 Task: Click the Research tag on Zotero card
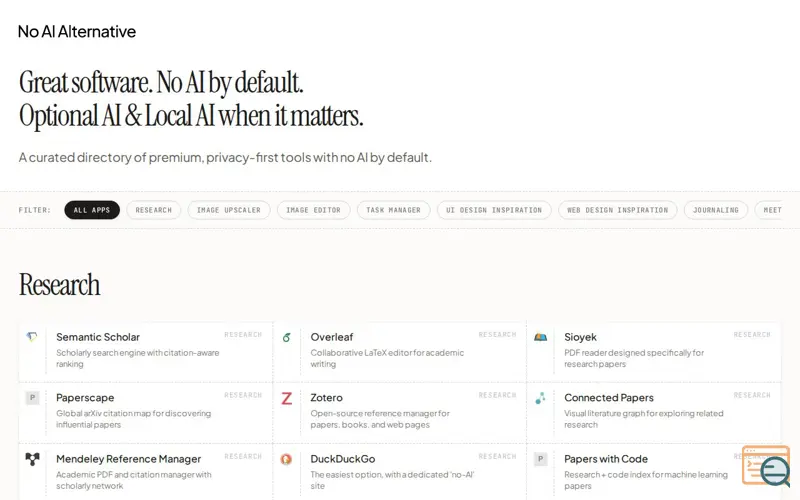497,395
